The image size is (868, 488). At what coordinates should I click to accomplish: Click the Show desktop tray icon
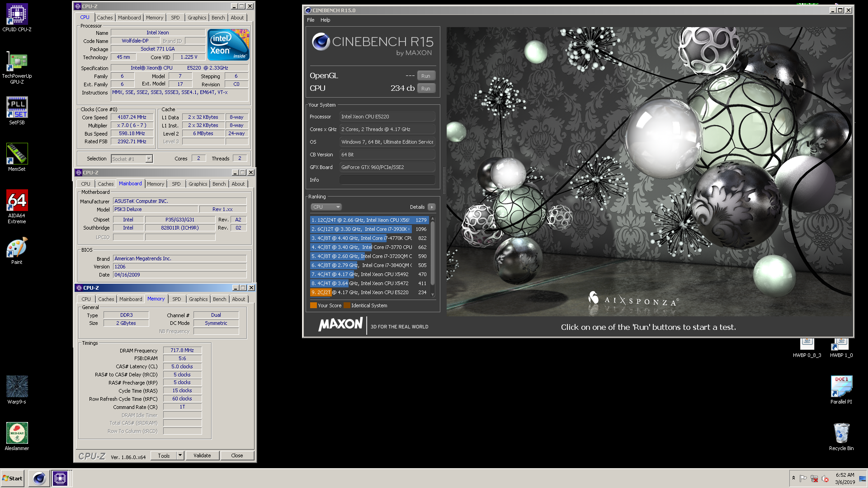click(x=862, y=479)
